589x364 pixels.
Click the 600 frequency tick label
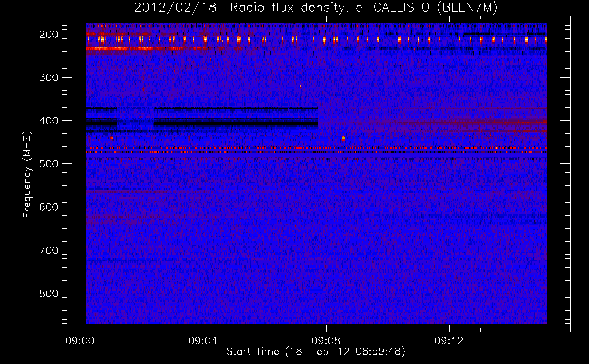(x=49, y=207)
